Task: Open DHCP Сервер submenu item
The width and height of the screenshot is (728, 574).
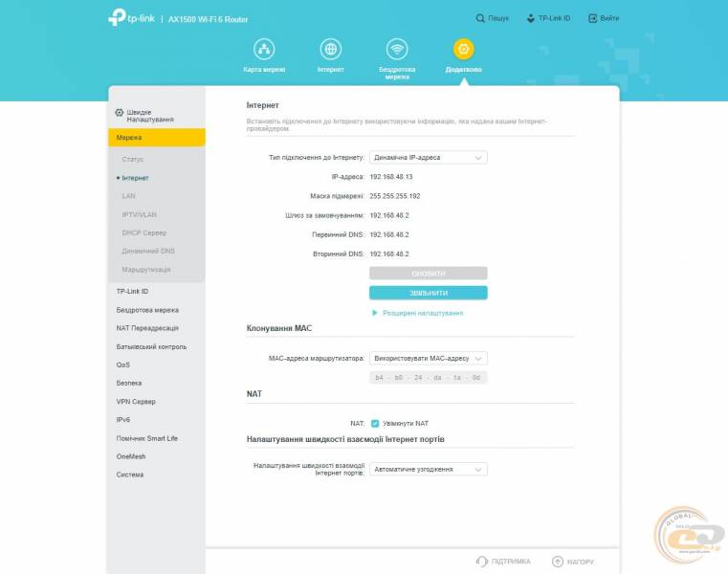Action: click(143, 232)
